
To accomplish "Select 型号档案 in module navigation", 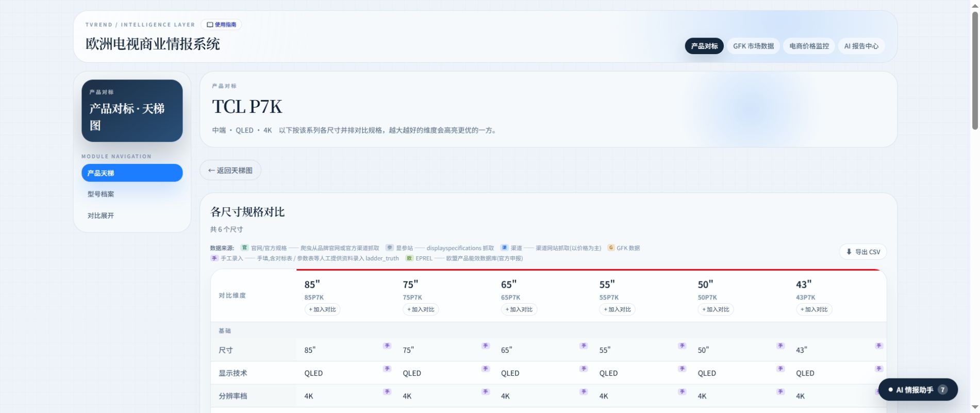I will click(132, 194).
